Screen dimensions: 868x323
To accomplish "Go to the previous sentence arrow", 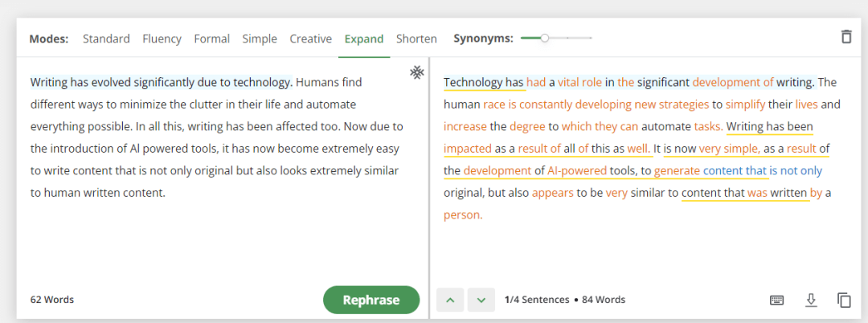I will click(450, 300).
